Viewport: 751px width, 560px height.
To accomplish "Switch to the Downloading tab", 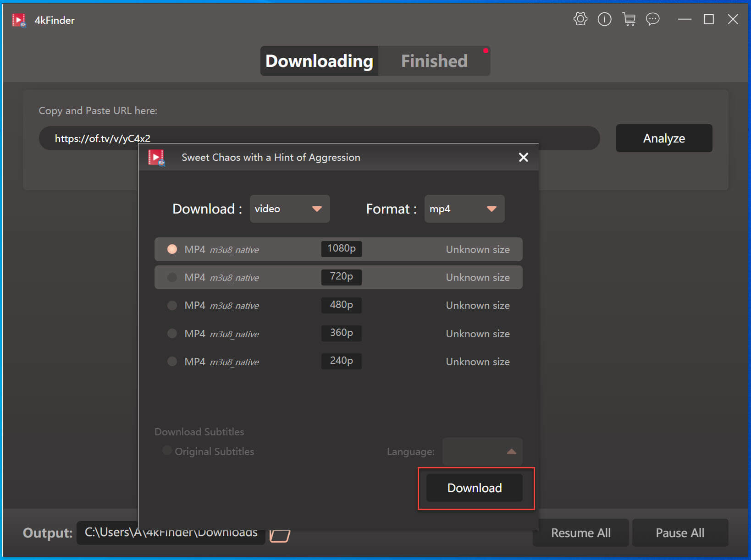I will coord(319,61).
